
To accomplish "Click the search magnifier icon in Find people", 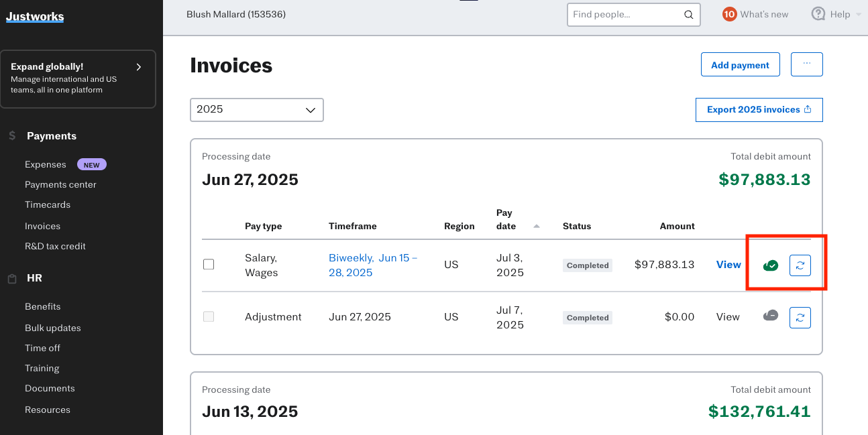I will tap(688, 15).
